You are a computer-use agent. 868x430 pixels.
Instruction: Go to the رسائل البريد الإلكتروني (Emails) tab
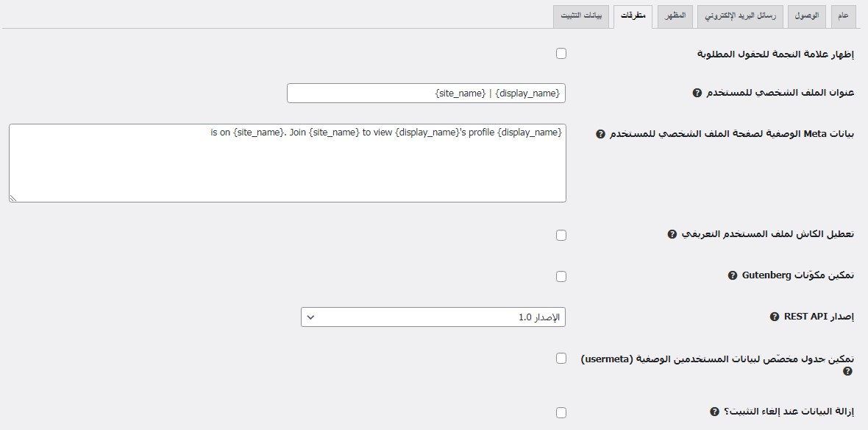click(741, 16)
